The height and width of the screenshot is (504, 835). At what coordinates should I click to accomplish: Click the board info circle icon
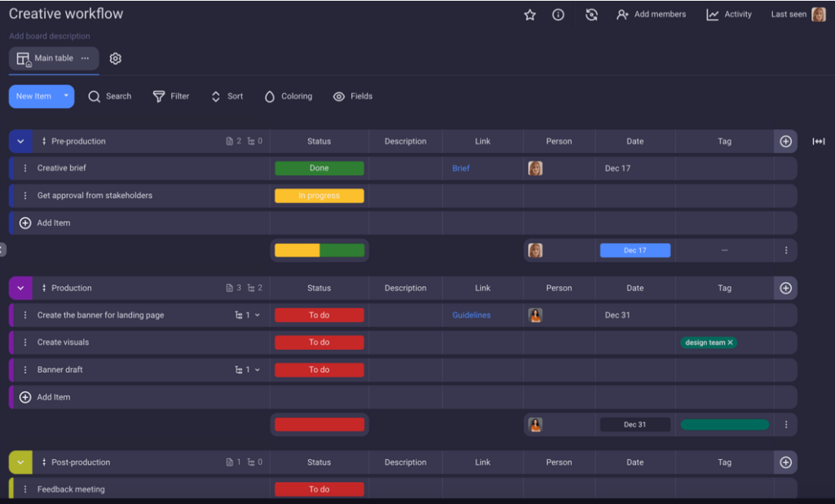[x=558, y=14]
